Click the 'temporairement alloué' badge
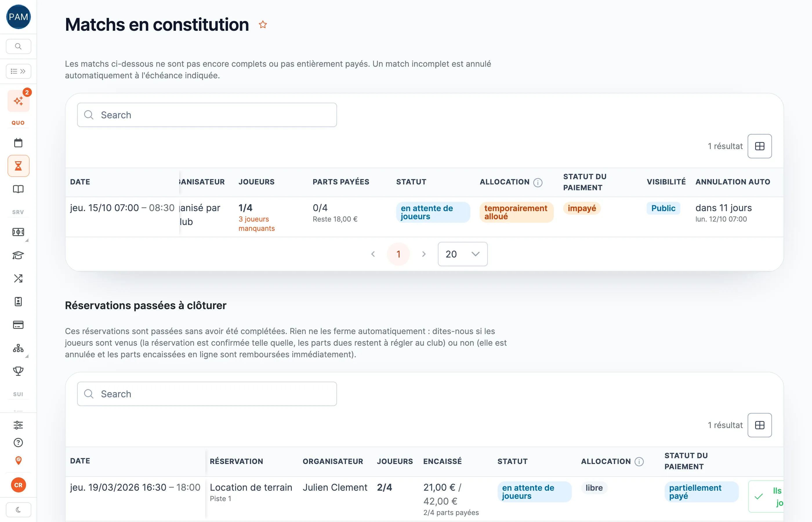 pyautogui.click(x=516, y=212)
